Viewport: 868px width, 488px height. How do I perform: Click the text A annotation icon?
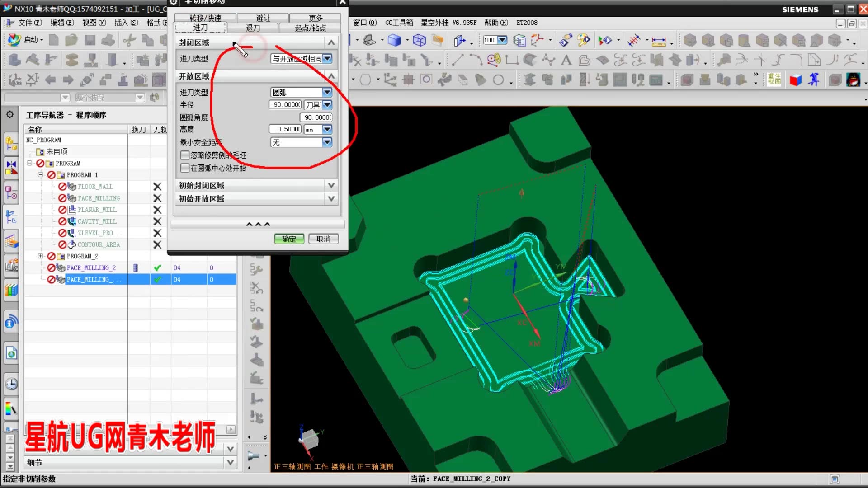coord(566,60)
